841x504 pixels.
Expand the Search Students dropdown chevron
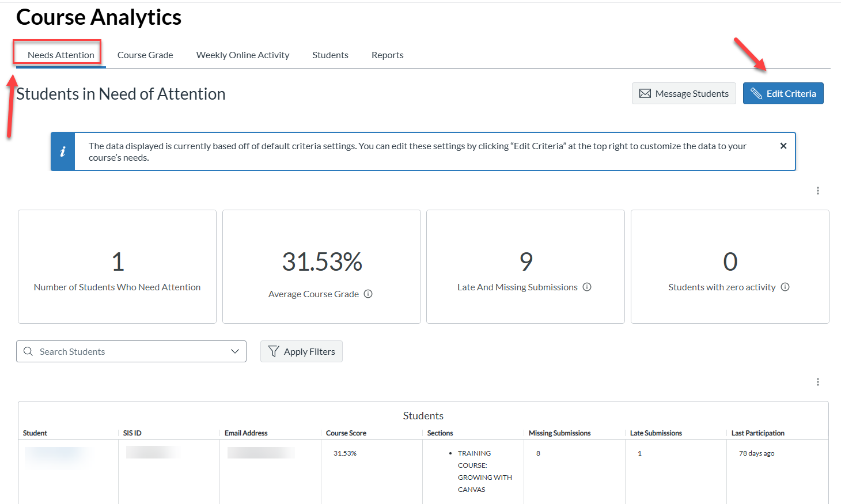[x=234, y=351]
